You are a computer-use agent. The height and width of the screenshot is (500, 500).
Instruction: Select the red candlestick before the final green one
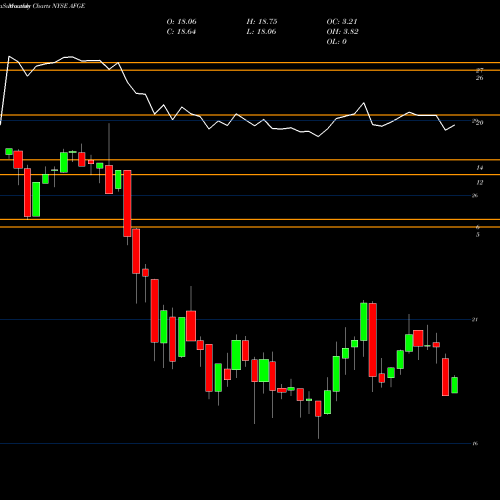point(445,377)
